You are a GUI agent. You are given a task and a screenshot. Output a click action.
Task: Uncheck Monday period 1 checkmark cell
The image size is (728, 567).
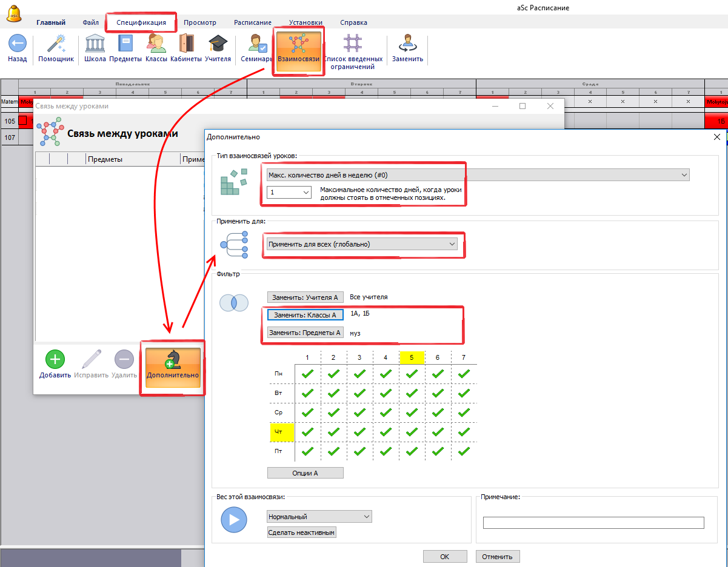(x=307, y=374)
